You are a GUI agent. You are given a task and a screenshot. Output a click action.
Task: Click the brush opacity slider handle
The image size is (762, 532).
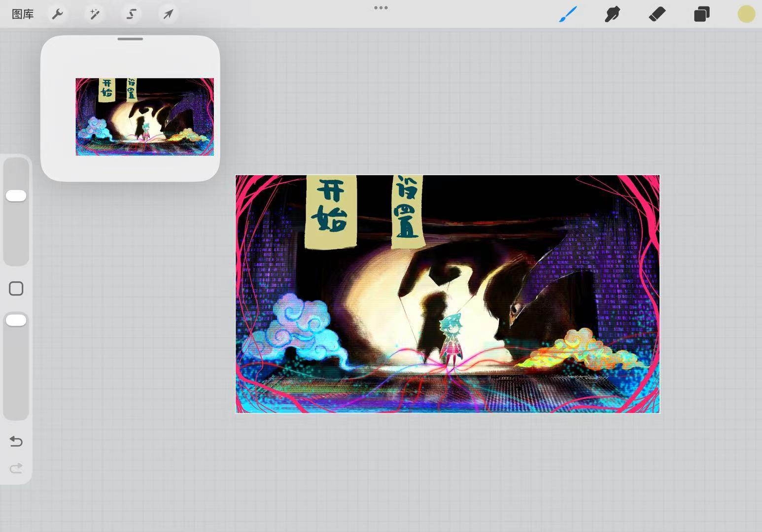click(x=16, y=320)
